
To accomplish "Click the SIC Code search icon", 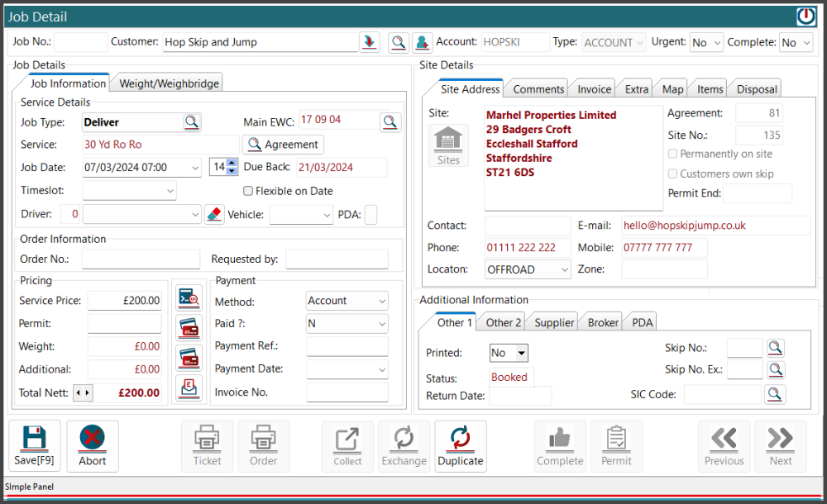I will coord(775,394).
